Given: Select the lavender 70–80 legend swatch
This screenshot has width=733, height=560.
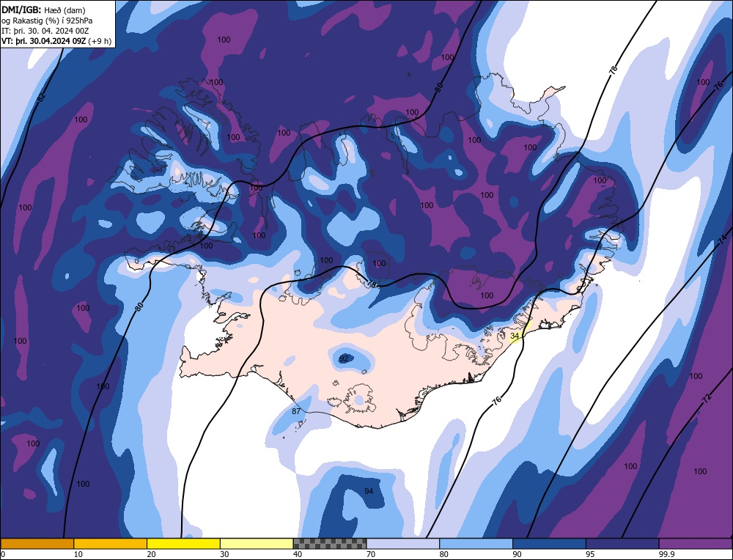Looking at the screenshot, I should [403, 543].
